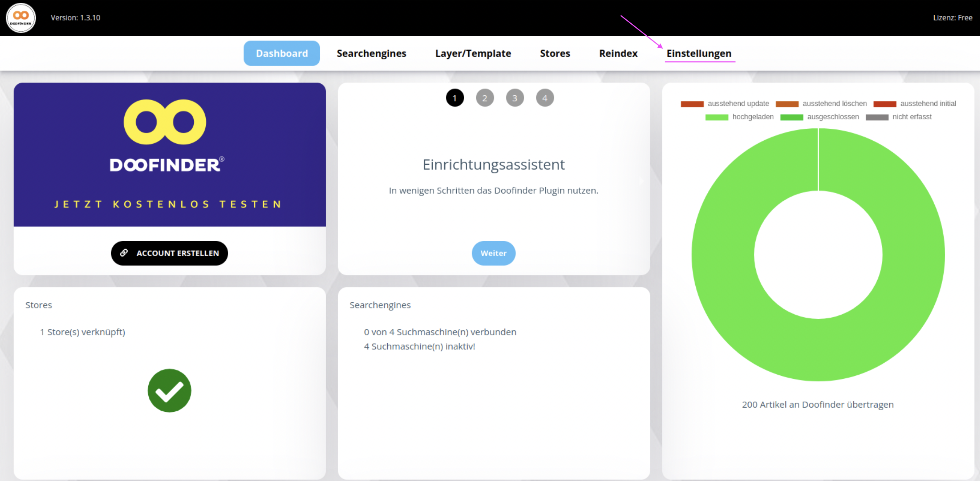This screenshot has width=980, height=481.
Task: Select wizard step 1 indicator
Action: tap(455, 98)
